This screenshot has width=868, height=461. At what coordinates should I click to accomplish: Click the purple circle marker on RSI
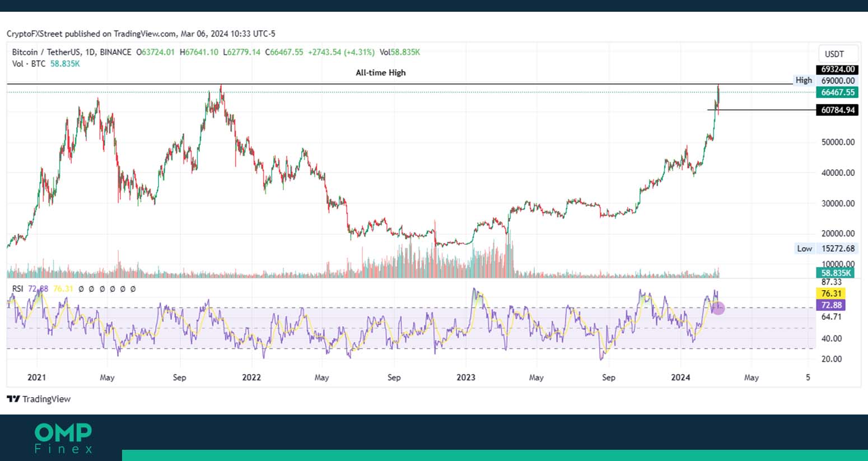(x=718, y=308)
